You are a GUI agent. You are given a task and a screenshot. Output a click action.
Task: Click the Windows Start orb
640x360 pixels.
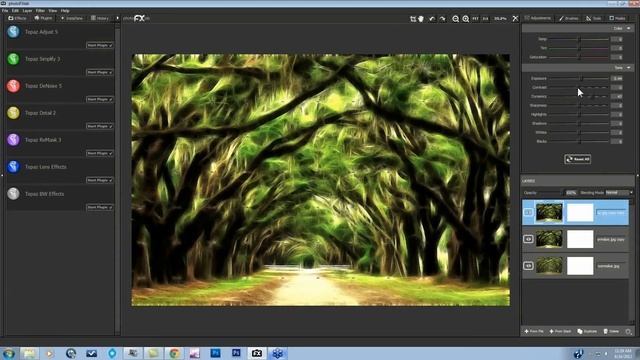(x=9, y=353)
